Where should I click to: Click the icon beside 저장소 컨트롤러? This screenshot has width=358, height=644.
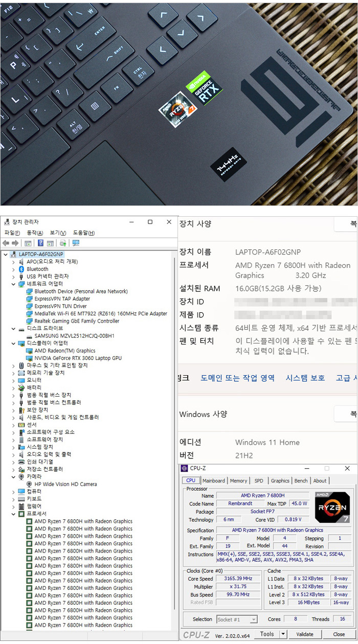pyautogui.click(x=21, y=469)
